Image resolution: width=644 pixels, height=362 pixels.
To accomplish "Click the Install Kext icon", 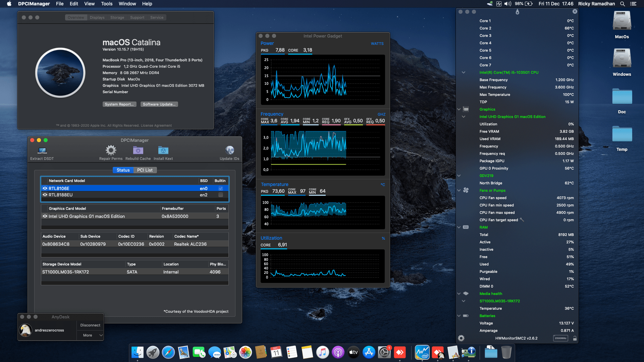I will pyautogui.click(x=163, y=151).
